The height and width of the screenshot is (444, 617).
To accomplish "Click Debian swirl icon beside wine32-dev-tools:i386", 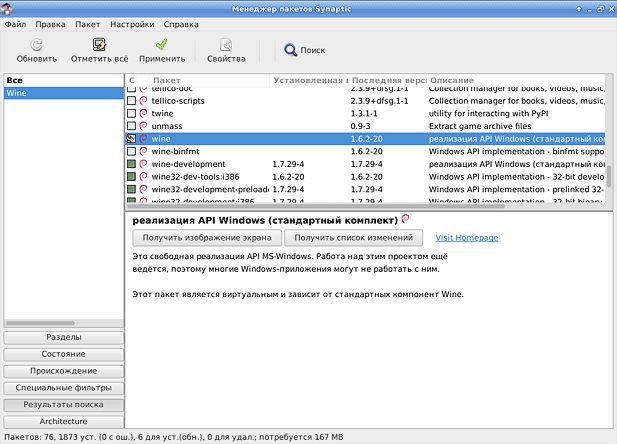I will coord(143,177).
